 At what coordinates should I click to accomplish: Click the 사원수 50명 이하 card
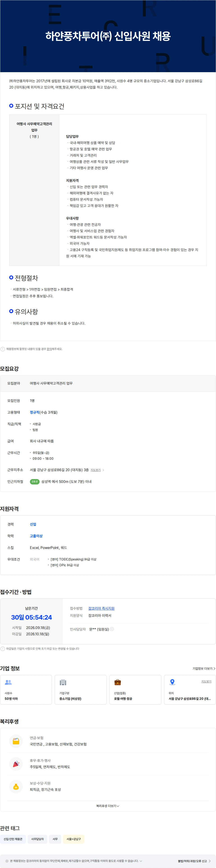click(x=26, y=689)
